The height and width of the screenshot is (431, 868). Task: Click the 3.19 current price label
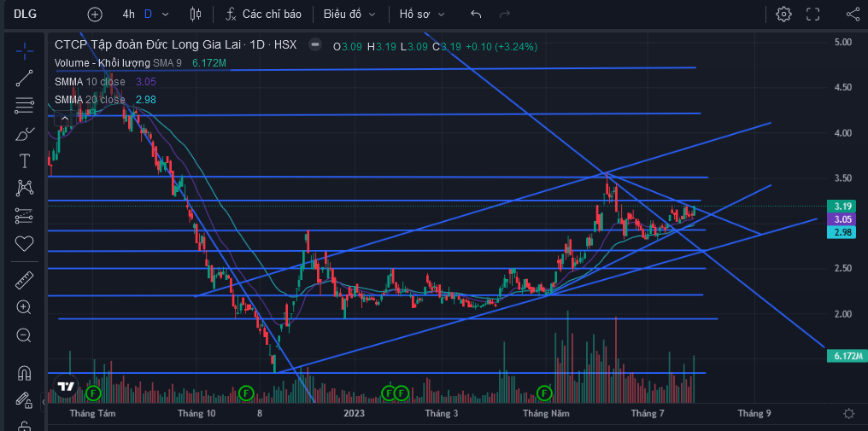(842, 206)
